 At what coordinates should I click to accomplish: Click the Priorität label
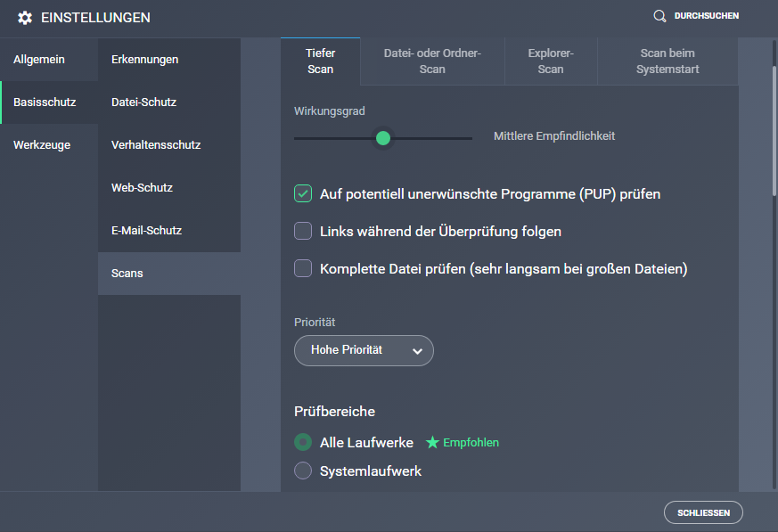click(x=315, y=322)
